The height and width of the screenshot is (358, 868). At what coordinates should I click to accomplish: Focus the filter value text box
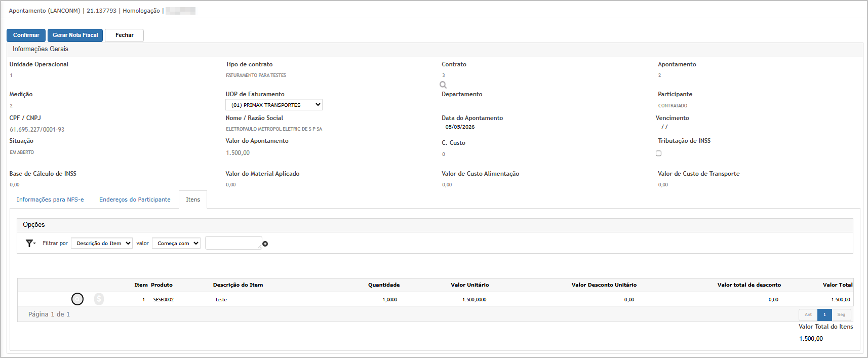(233, 243)
